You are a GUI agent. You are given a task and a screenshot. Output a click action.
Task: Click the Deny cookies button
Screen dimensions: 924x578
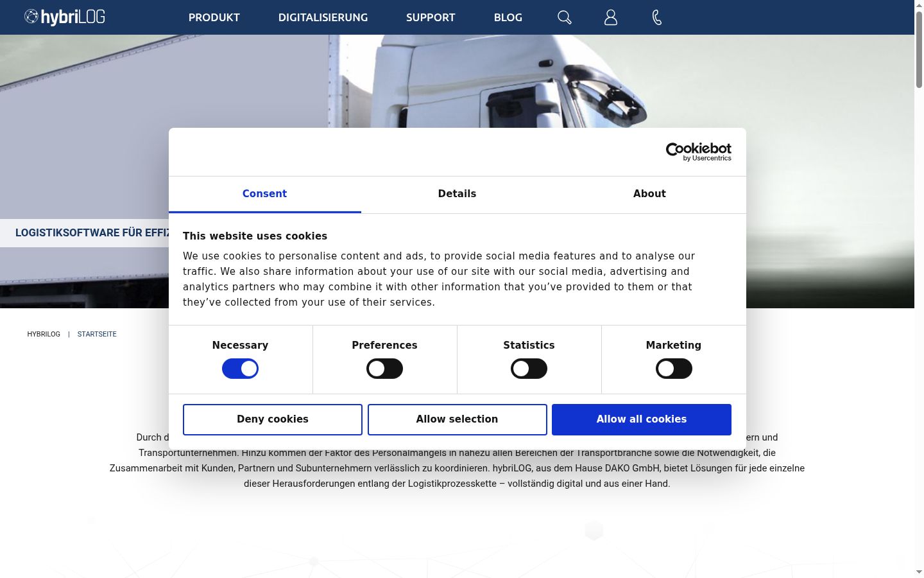click(273, 419)
